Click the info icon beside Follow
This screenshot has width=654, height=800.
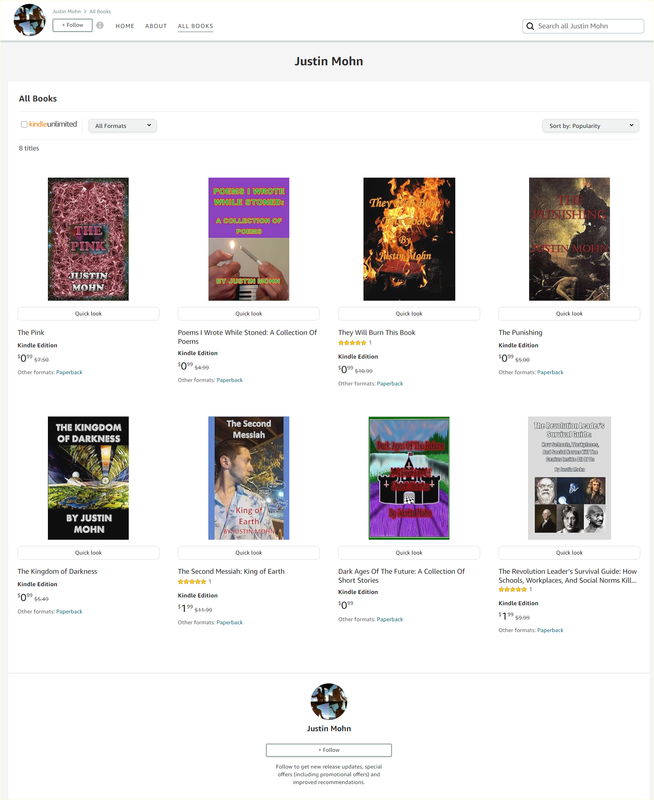(100, 25)
